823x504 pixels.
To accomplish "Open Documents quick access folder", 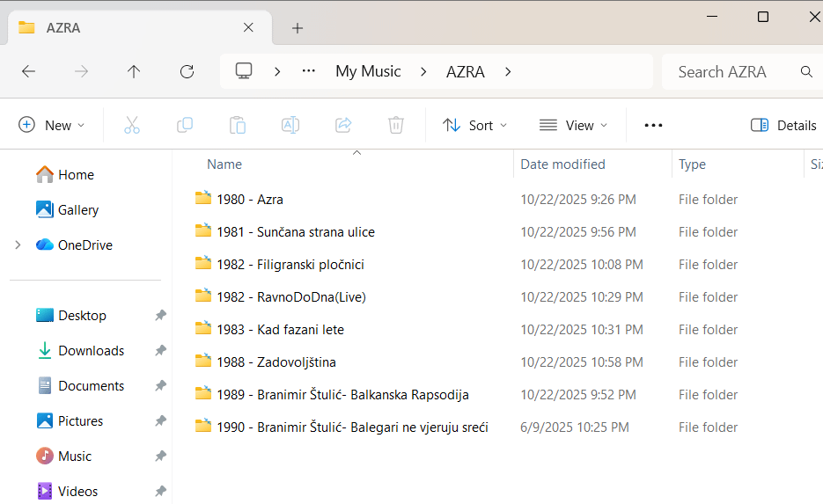I will click(81, 385).
